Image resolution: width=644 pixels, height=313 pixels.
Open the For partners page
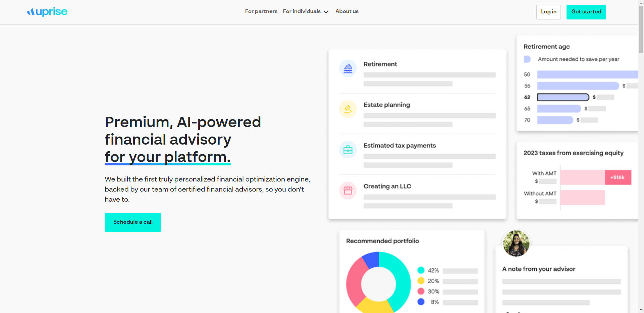pos(261,11)
